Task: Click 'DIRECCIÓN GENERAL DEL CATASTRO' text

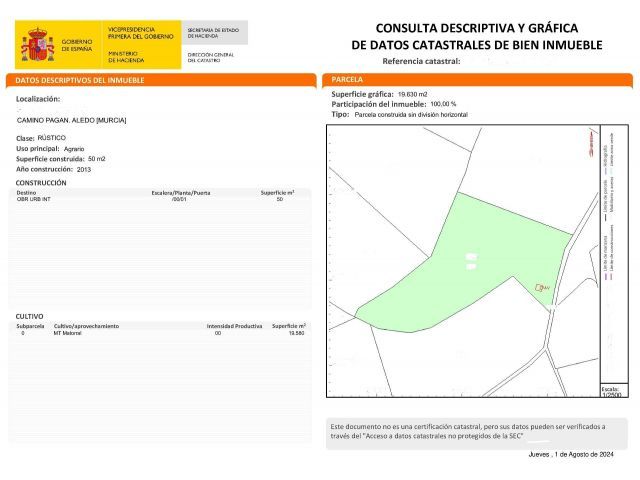Action: tap(211, 58)
